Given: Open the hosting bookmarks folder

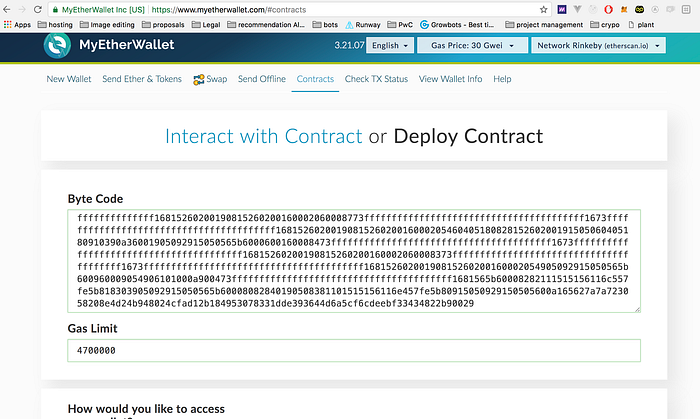Looking at the screenshot, I should pyautogui.click(x=55, y=25).
